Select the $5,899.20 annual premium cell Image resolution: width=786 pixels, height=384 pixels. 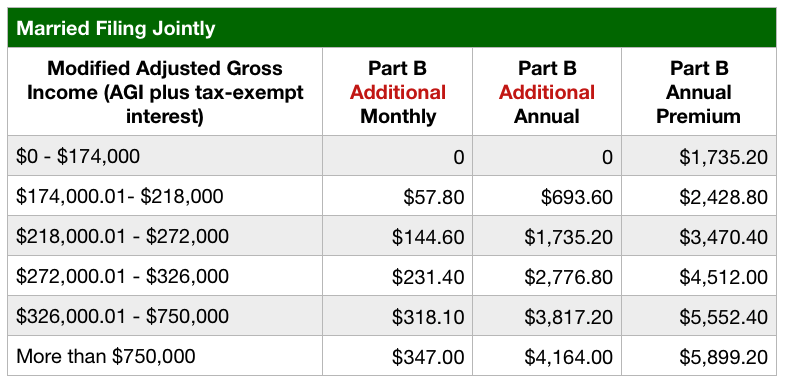(x=699, y=356)
